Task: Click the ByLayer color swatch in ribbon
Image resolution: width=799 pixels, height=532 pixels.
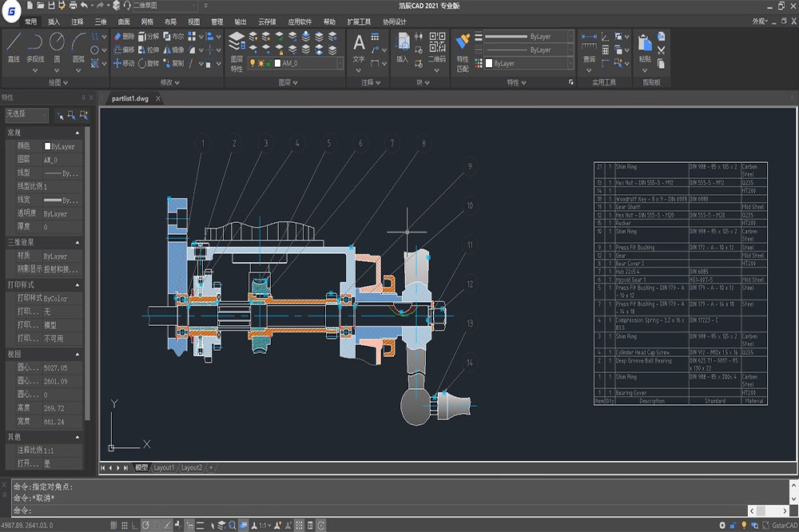Action: [489, 63]
